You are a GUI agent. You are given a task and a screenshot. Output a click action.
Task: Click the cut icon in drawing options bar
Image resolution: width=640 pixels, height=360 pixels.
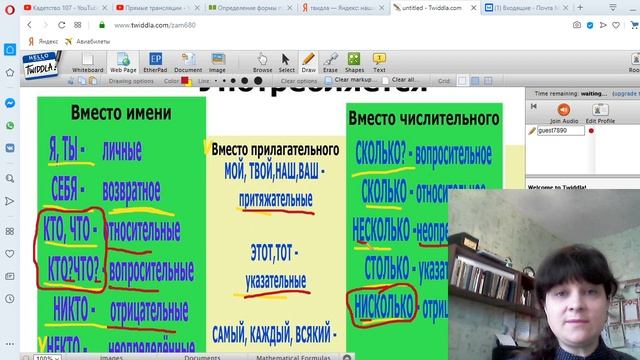click(71, 81)
